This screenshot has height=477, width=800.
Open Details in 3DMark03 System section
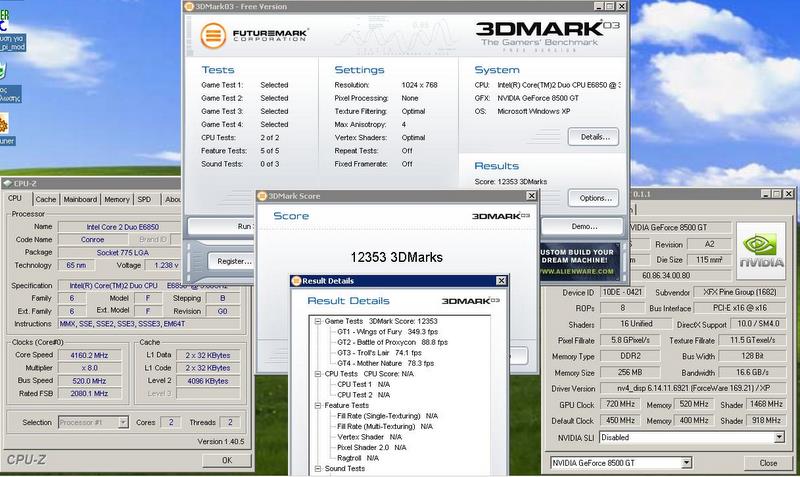[593, 137]
